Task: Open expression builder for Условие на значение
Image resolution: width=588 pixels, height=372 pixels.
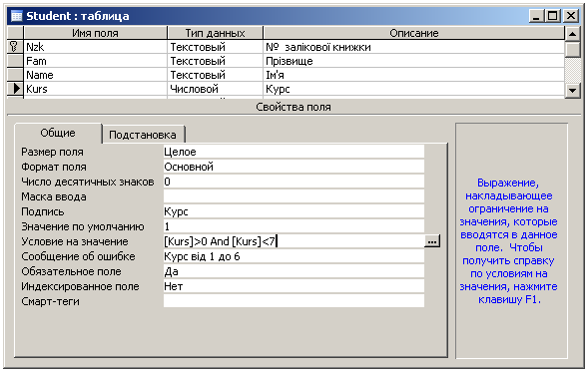Action: 432,241
